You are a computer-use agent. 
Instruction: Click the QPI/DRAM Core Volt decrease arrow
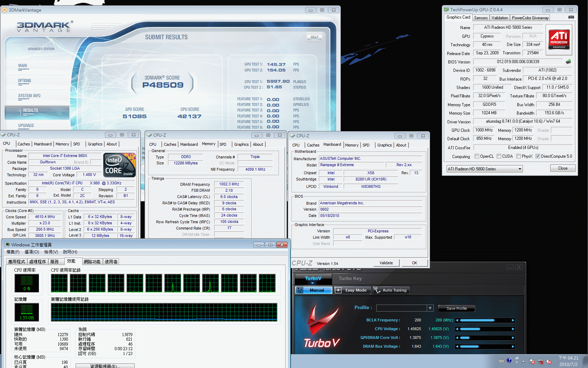click(x=457, y=338)
